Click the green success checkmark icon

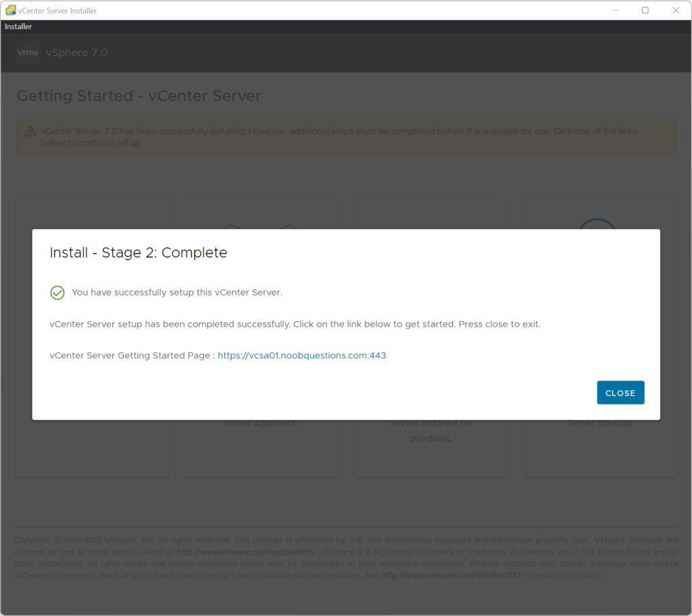click(57, 292)
